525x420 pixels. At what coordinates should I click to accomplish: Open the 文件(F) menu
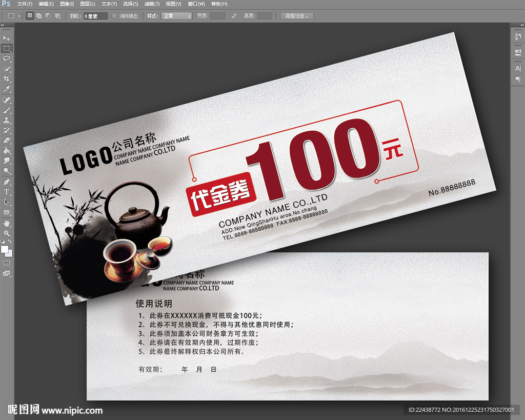25,4
